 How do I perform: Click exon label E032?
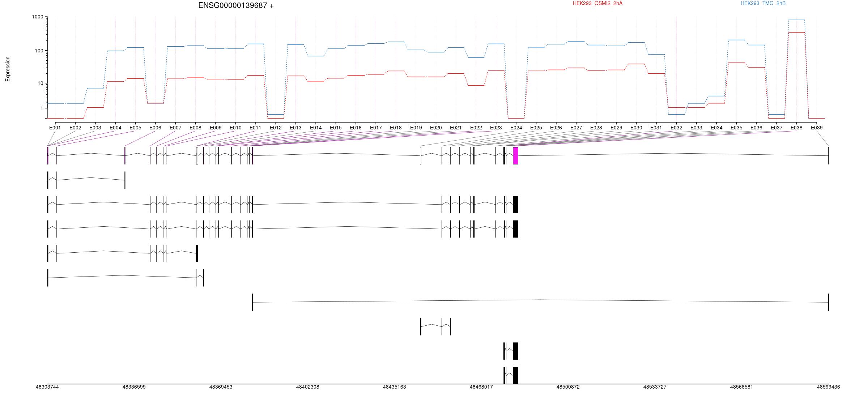click(x=676, y=128)
